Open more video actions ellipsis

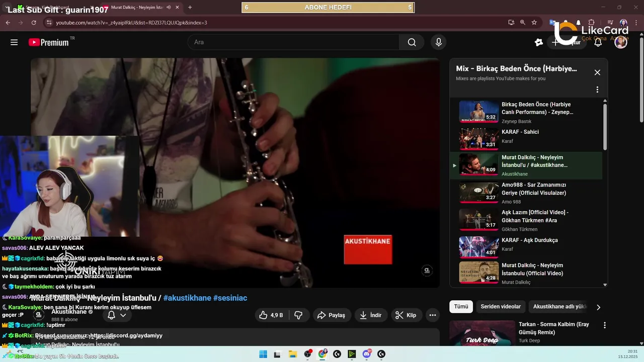[x=432, y=315]
